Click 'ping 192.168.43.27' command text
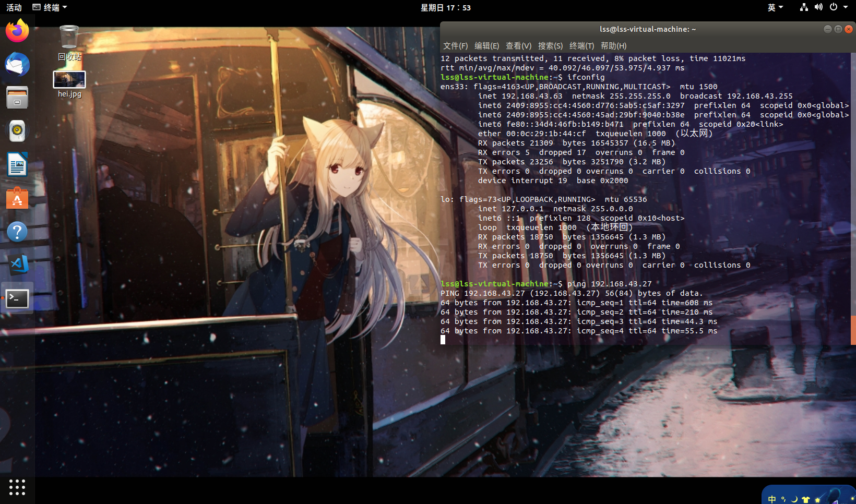 (610, 284)
